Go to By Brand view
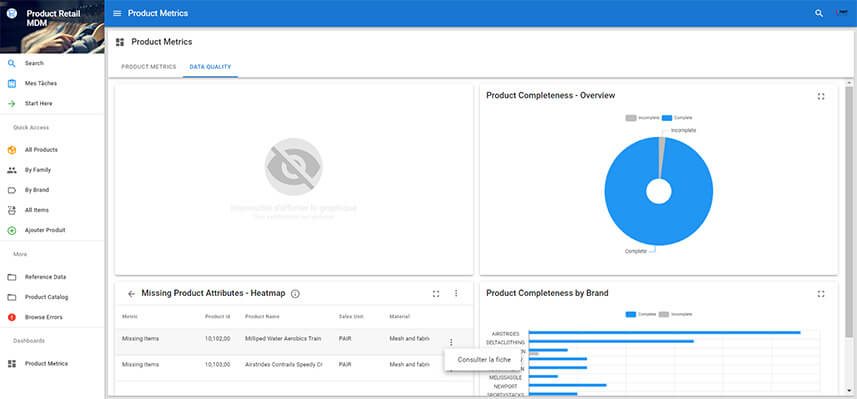The width and height of the screenshot is (857, 399). 37,190
